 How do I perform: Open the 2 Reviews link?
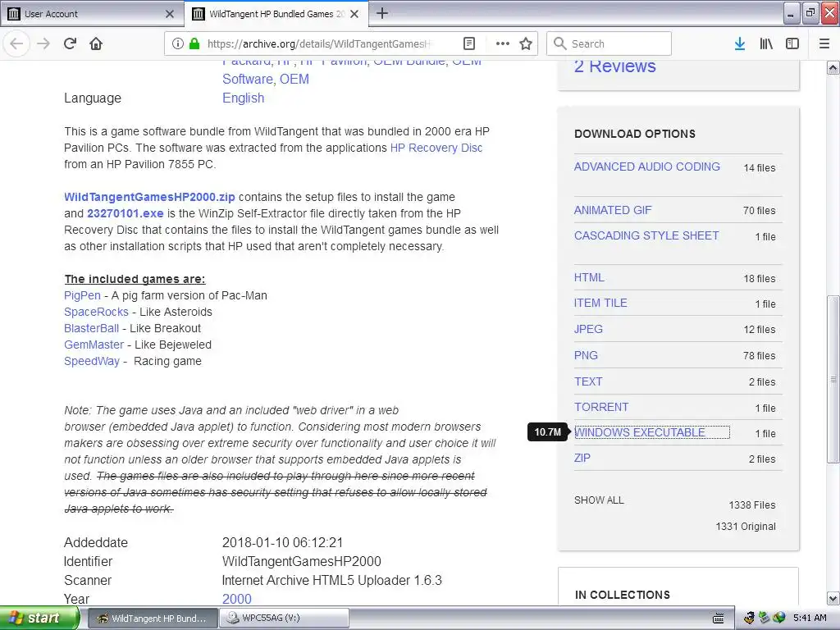(x=614, y=66)
